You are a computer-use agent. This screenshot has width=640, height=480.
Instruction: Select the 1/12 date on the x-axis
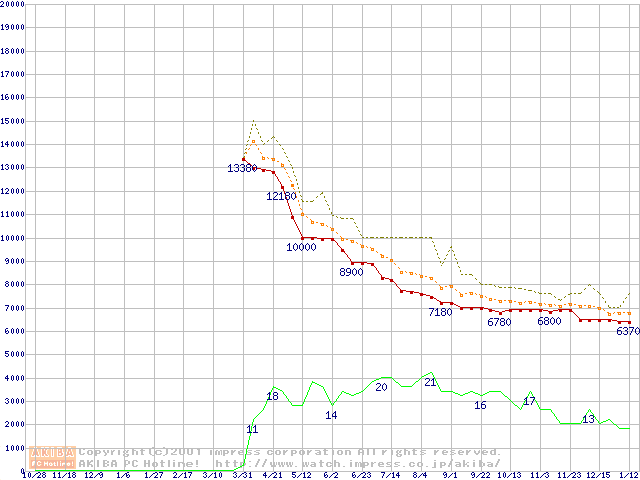click(x=629, y=475)
